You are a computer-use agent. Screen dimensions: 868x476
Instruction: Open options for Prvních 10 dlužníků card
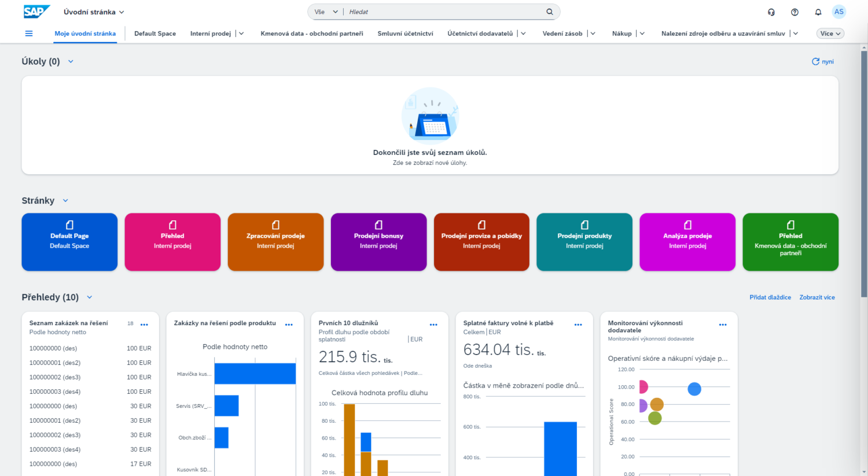click(433, 325)
